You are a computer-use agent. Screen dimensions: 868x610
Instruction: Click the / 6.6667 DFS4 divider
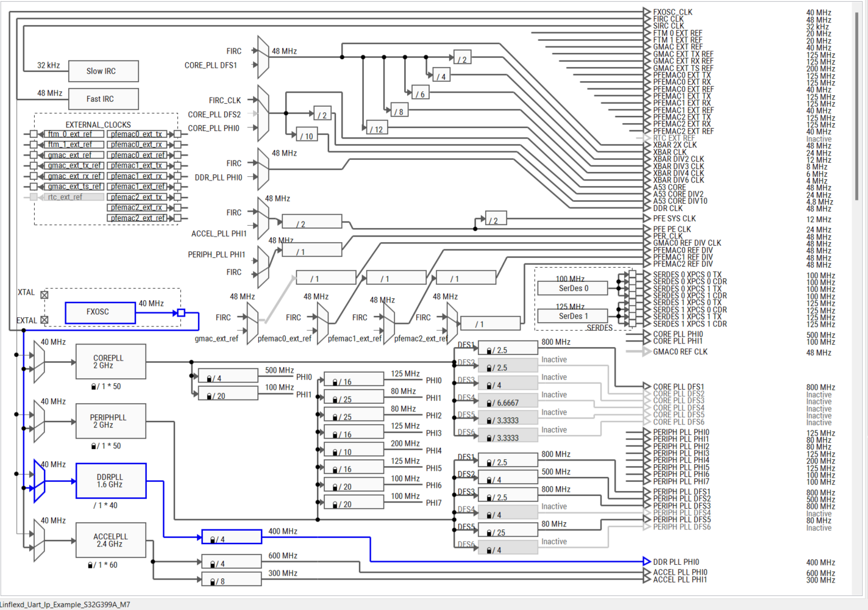(x=508, y=402)
